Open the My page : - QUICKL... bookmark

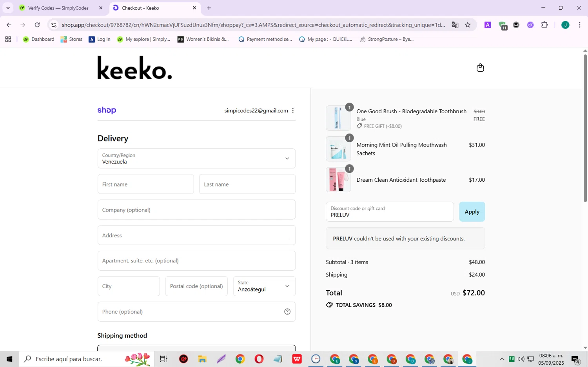click(x=325, y=39)
